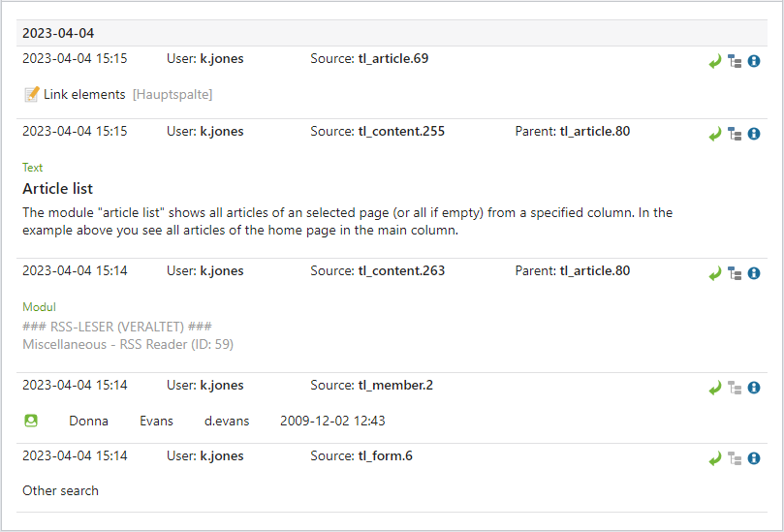Click the member last name 'Evans'
Viewport: 784px width, 532px height.
pyautogui.click(x=156, y=421)
